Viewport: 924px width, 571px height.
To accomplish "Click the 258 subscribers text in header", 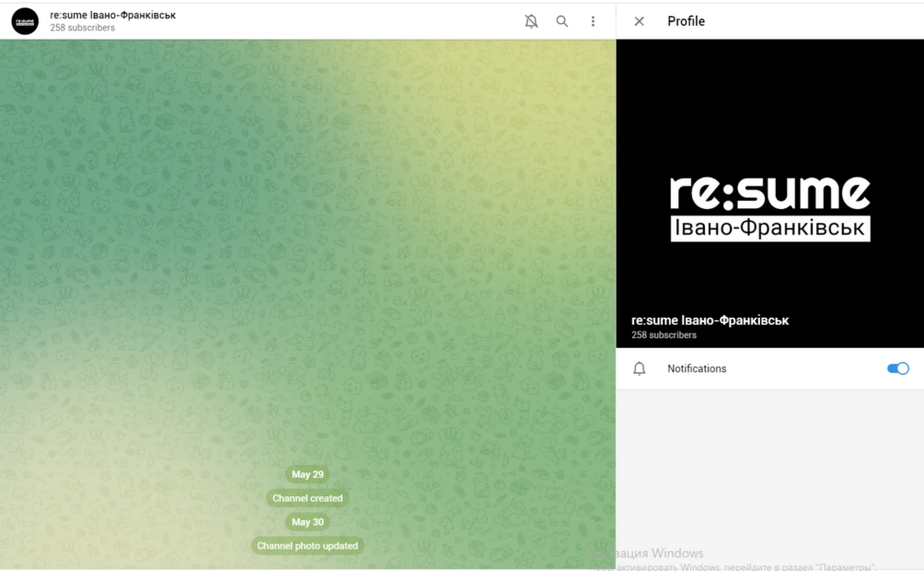I will 83,28.
